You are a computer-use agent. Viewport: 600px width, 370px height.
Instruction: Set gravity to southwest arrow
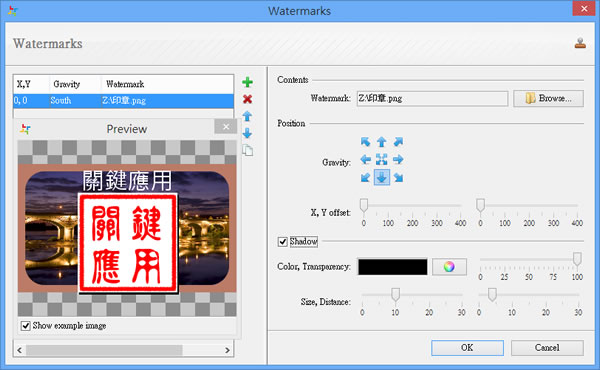pos(365,177)
